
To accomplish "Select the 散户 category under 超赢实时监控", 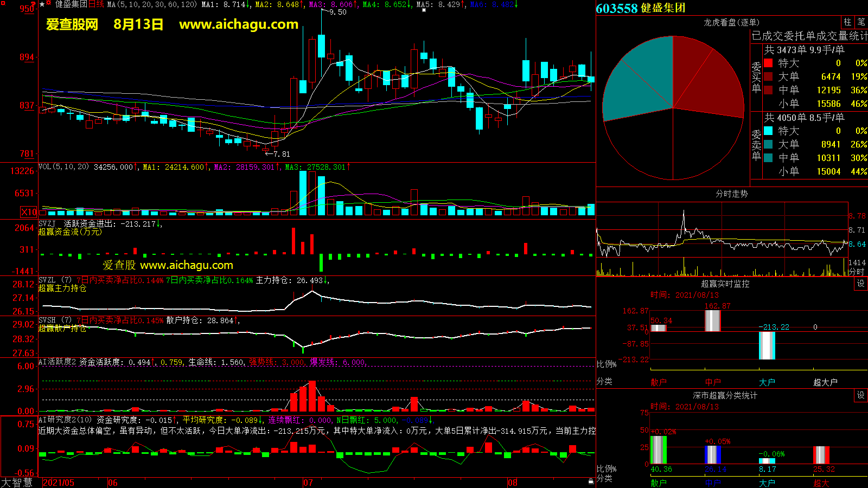I will coord(659,382).
